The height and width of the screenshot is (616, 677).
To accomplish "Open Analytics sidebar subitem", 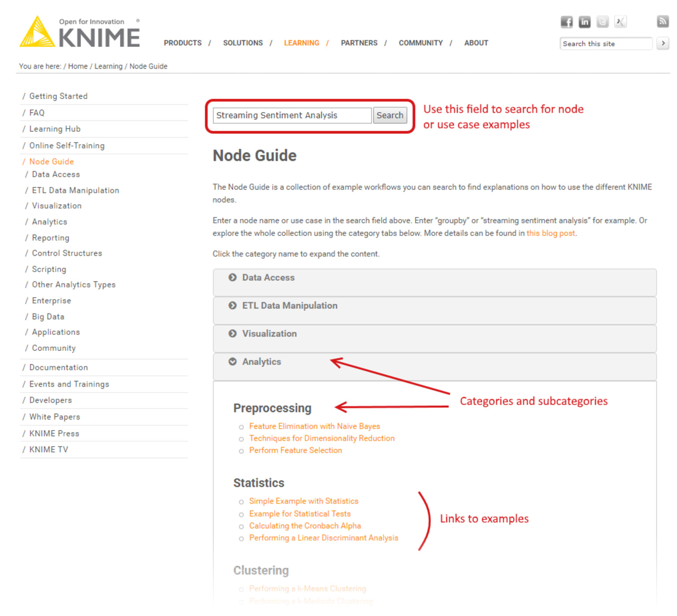I will (49, 222).
